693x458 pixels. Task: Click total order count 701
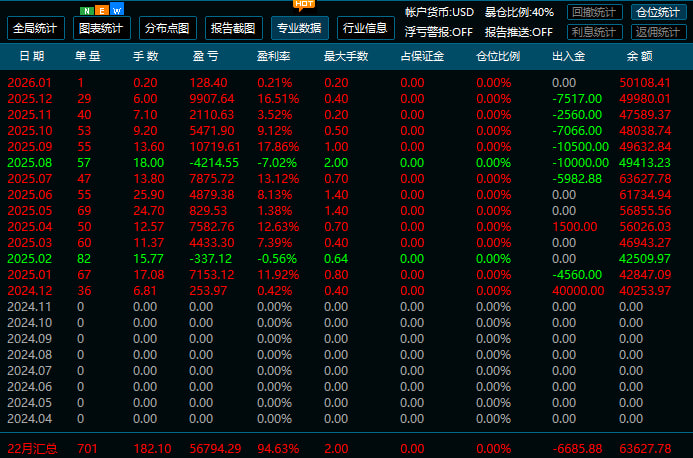pyautogui.click(x=87, y=449)
